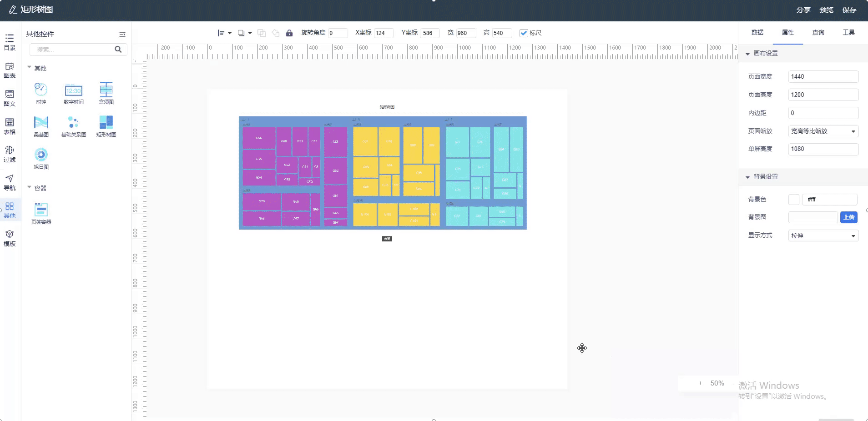Screen dimensions: 868x421
Task: Click the Y坐标 input field
Action: 430,33
